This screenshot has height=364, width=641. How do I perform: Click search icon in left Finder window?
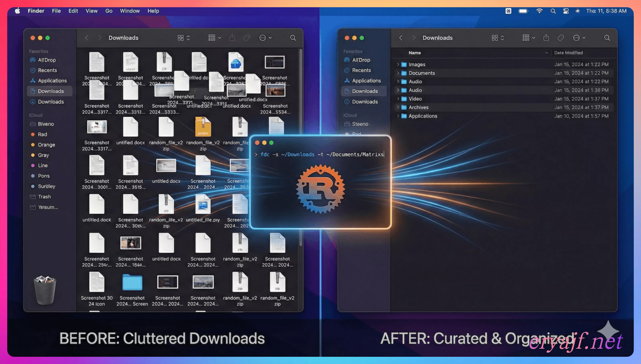click(293, 38)
